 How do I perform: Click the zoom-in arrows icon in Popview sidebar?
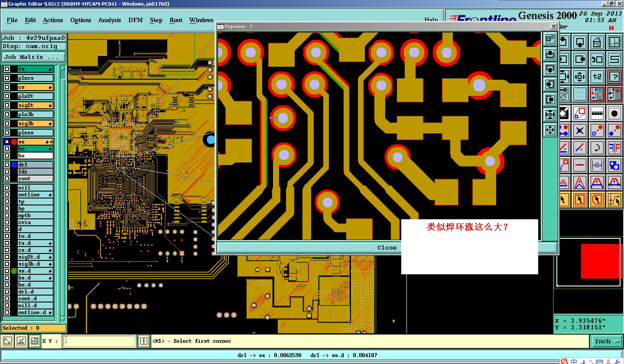coord(550,114)
